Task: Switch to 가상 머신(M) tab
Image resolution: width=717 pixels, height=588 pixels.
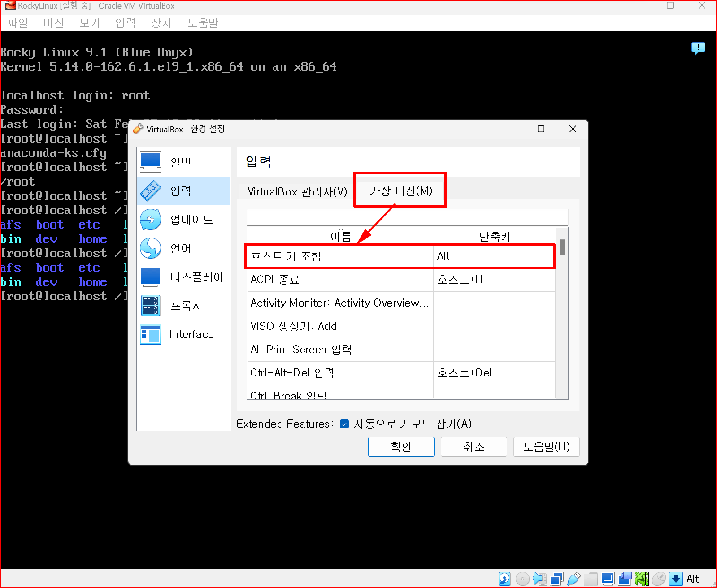Action: coord(401,191)
